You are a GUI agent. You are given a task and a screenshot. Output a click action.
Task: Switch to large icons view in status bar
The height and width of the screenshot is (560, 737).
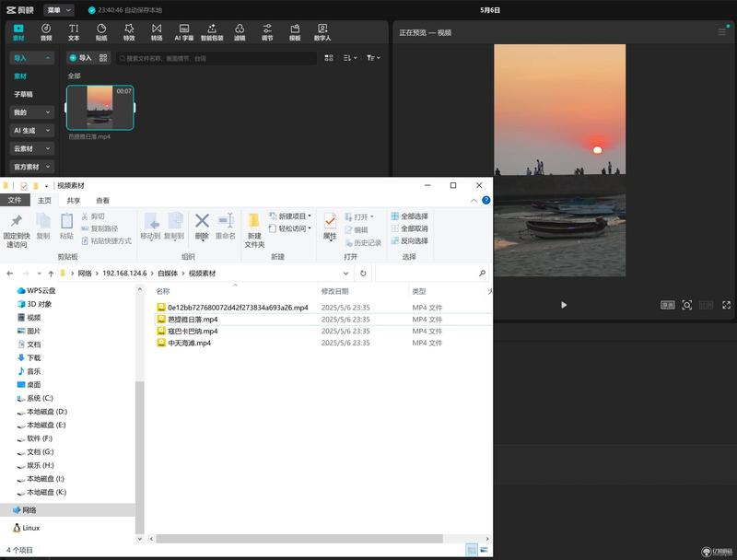(485, 550)
